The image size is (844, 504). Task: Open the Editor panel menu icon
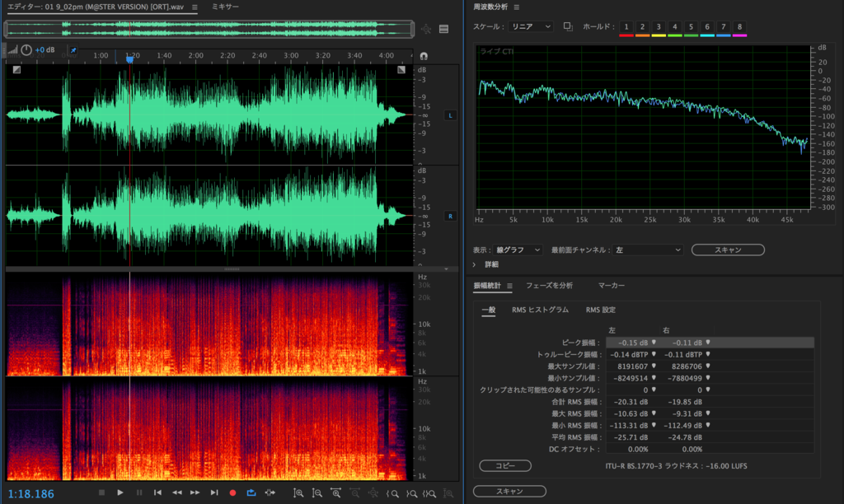tap(195, 7)
